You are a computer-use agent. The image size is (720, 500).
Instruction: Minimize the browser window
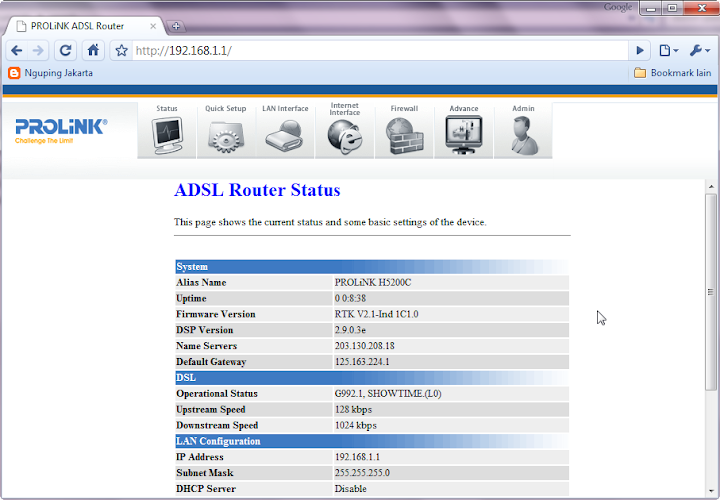(x=651, y=8)
